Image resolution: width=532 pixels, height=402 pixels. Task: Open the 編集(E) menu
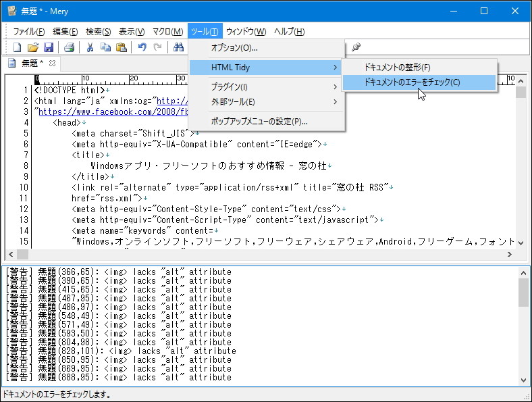[x=65, y=32]
